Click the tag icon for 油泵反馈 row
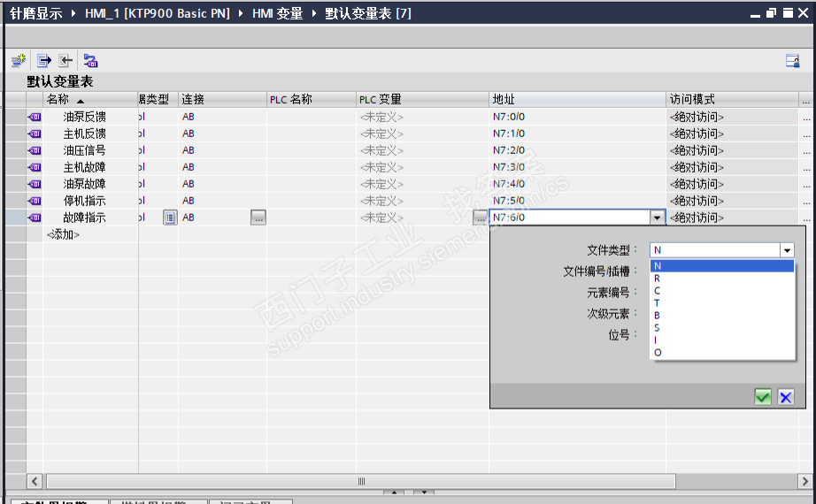Image resolution: width=816 pixels, height=504 pixels. coord(35,117)
